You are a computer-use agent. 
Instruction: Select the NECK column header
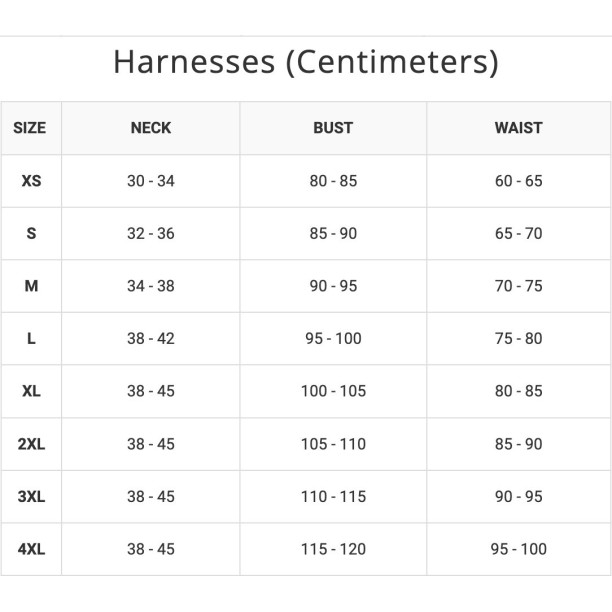tap(151, 128)
